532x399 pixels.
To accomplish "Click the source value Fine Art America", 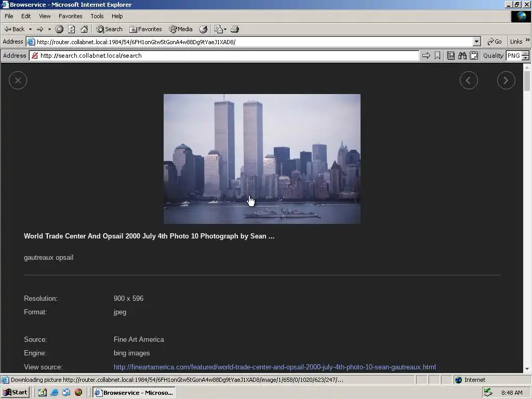I will click(x=139, y=340).
